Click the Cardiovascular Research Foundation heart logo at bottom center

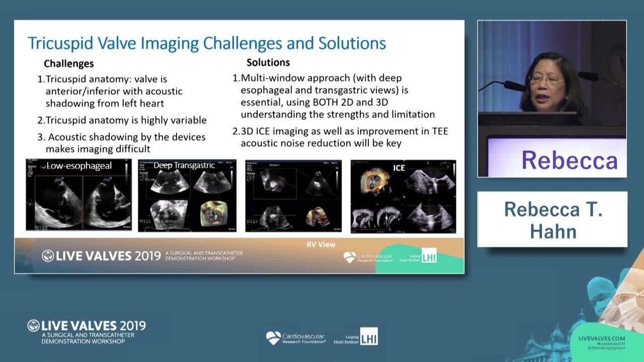tap(296, 338)
